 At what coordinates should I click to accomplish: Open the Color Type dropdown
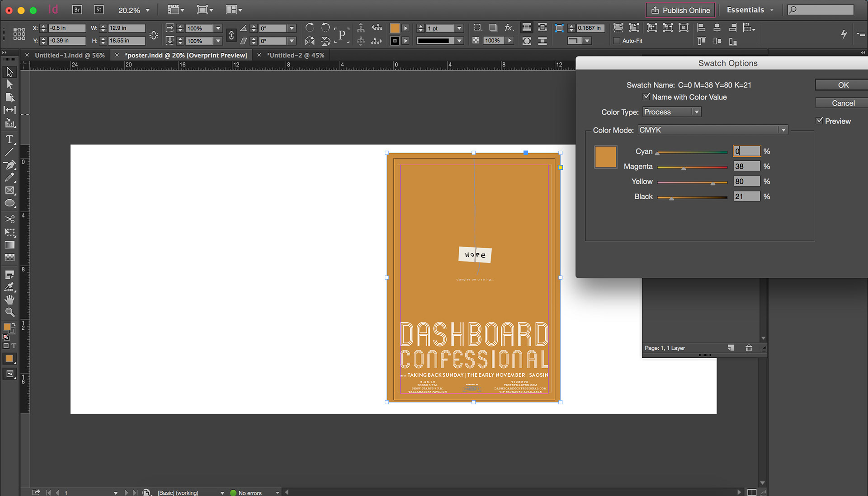point(672,112)
